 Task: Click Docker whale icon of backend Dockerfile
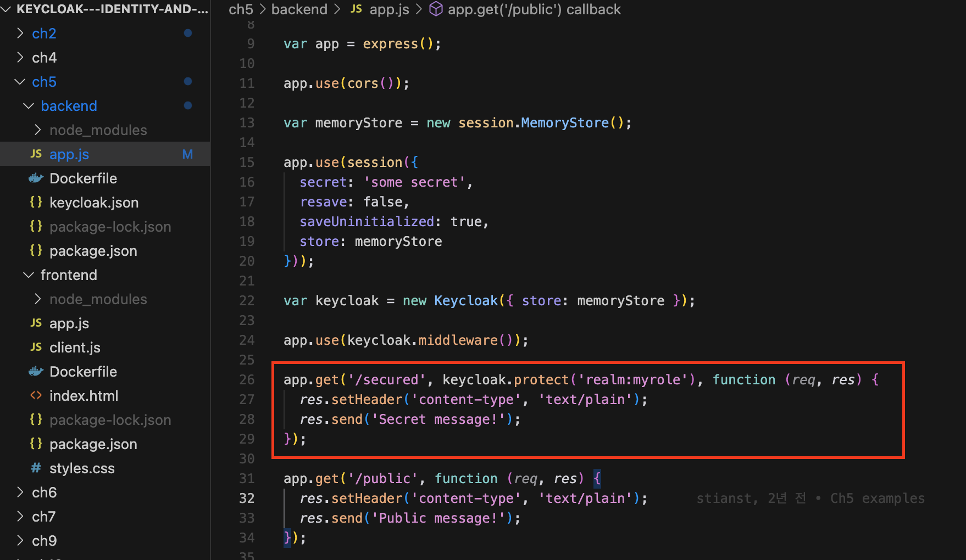[x=36, y=178]
